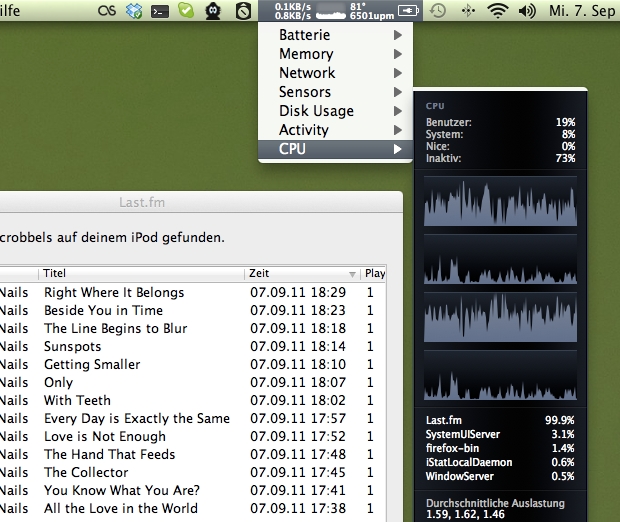Click the firefox-bin process entry
The width and height of the screenshot is (620, 522).
pyautogui.click(x=500, y=448)
